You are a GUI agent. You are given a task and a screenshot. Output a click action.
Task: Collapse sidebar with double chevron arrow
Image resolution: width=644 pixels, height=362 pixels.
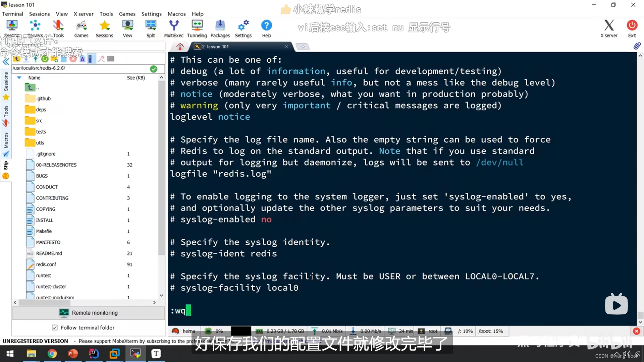pos(6,62)
